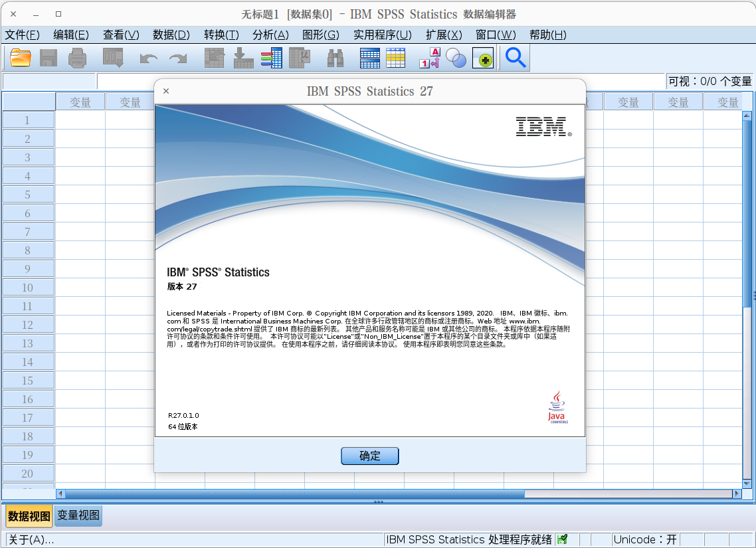Screen dimensions: 756x548
Task: Click the green plus Show all variables icon
Action: pyautogui.click(x=483, y=58)
